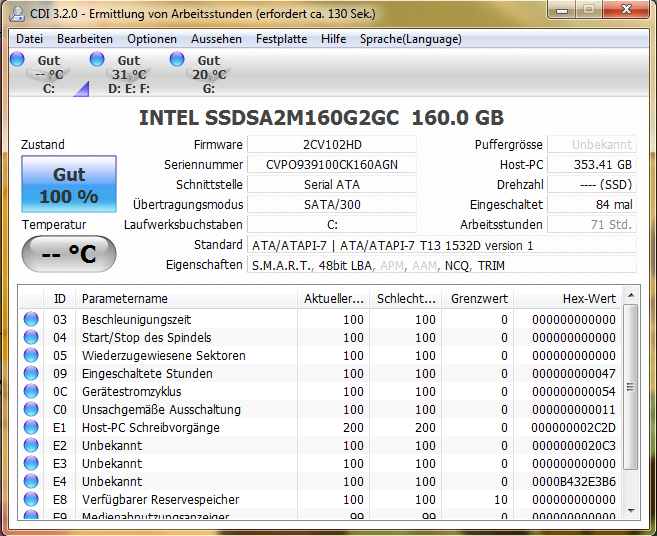This screenshot has width=657, height=536.
Task: Open the Aussehen menu
Action: coord(216,39)
